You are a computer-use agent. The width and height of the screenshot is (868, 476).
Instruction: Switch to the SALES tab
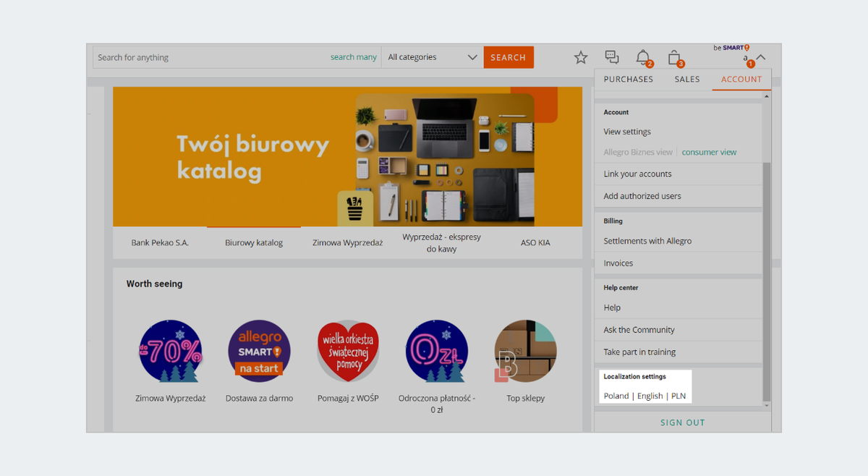click(687, 79)
